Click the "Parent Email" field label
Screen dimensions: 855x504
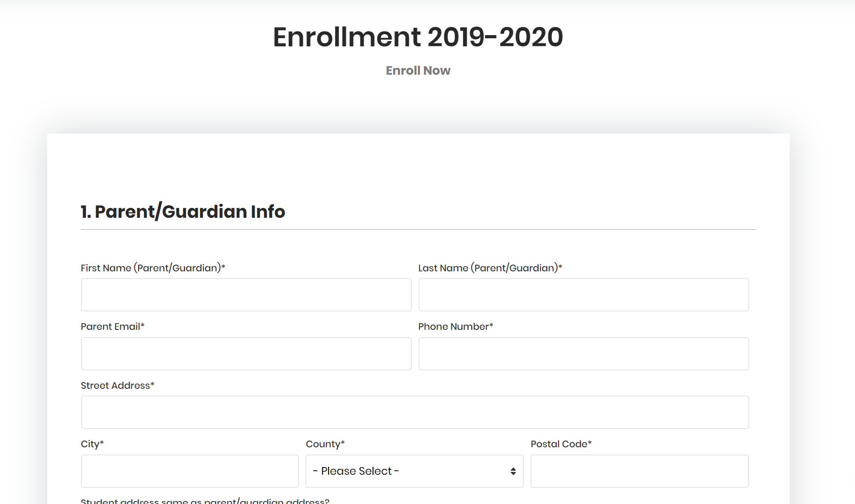click(112, 327)
